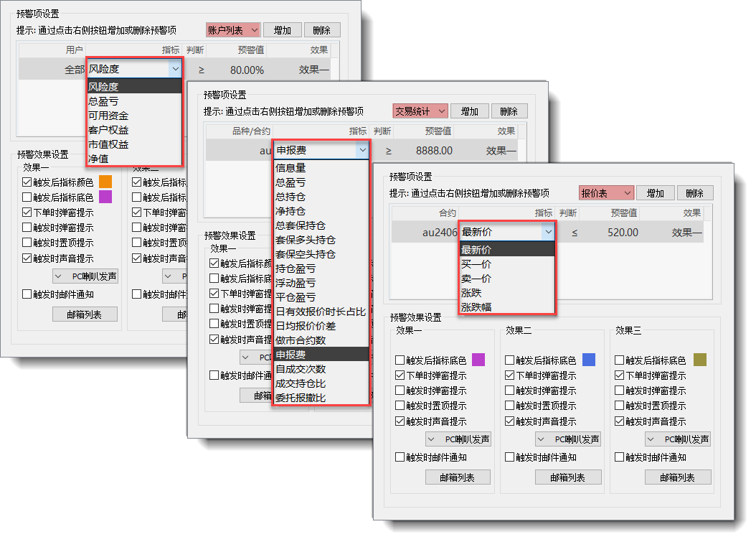Click 删除 button next to 交易统计
The image size is (756, 542).
click(x=509, y=111)
